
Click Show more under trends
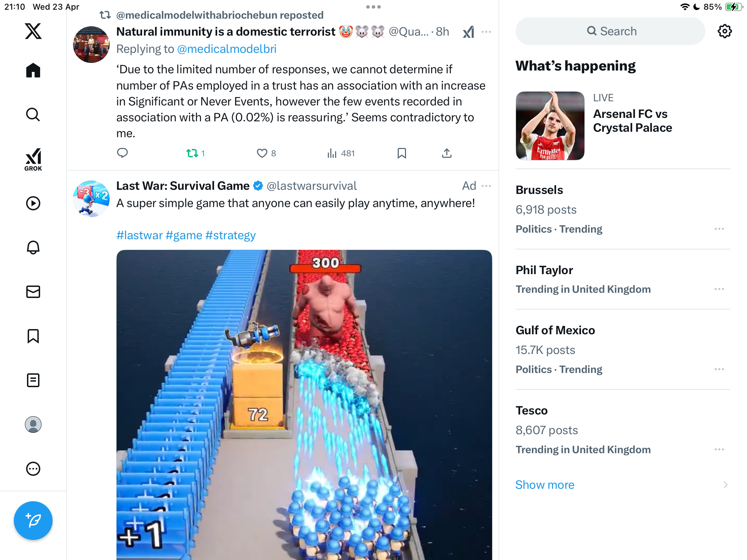(545, 485)
